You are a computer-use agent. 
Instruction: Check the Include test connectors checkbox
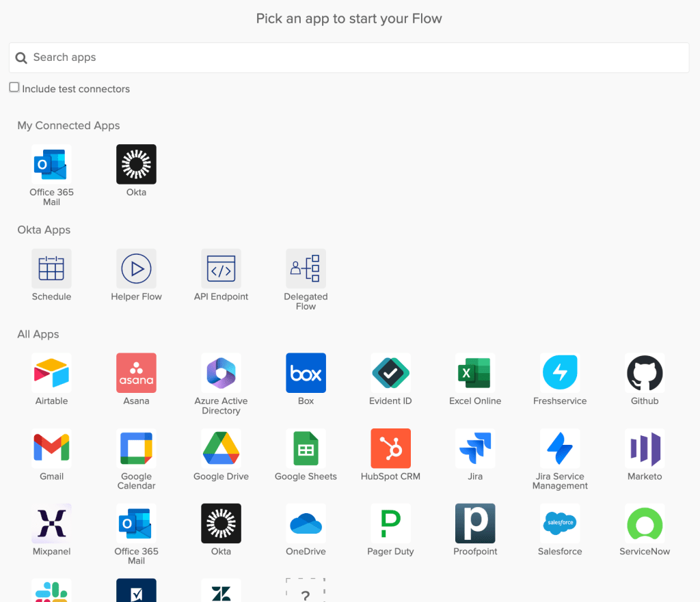click(x=14, y=87)
